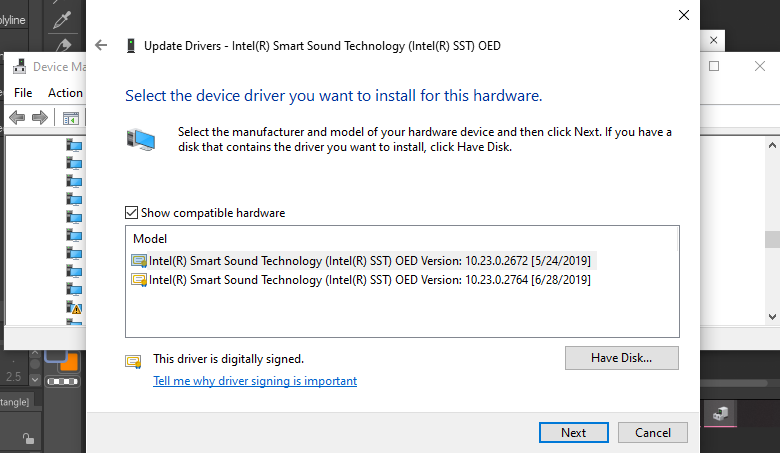Select the eyedropper tool in background app
This screenshot has height=453, width=780.
[x=65, y=18]
